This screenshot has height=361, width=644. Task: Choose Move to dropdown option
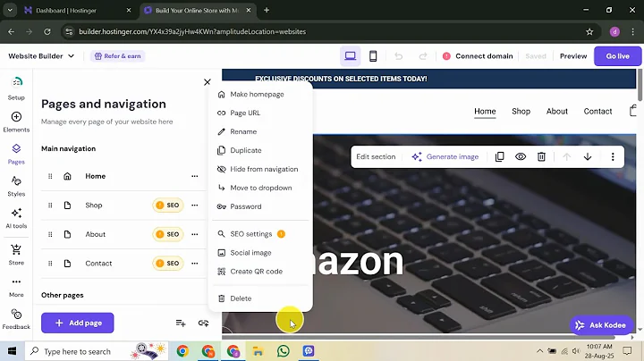(260, 188)
